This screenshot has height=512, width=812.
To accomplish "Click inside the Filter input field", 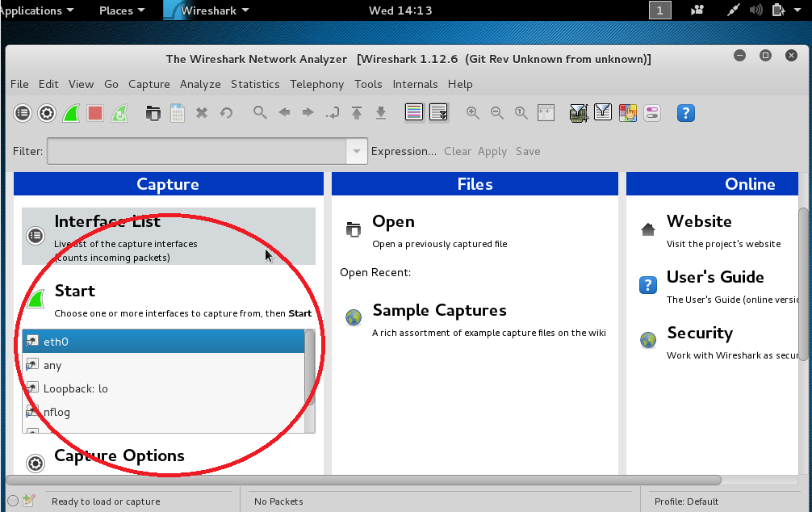I will (x=194, y=151).
